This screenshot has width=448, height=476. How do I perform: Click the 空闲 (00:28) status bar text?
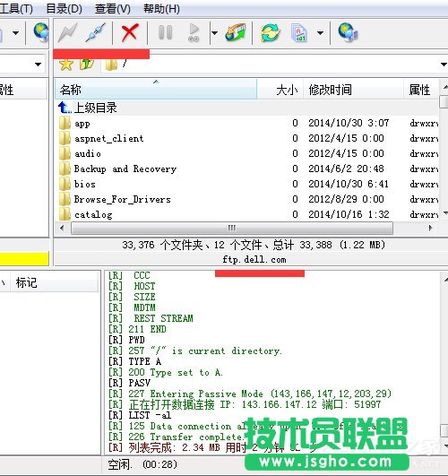coord(142,464)
